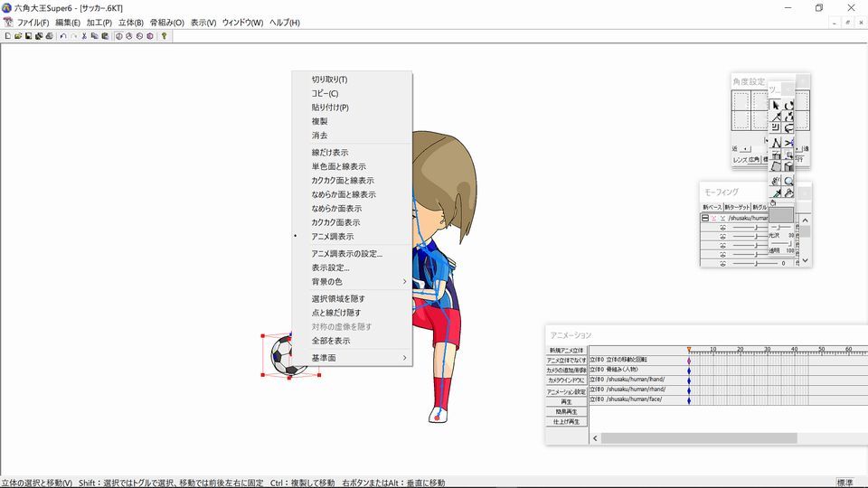Screen dimensions: 868x488
Task: Select the rotate tool in tool palette
Action: [788, 105]
